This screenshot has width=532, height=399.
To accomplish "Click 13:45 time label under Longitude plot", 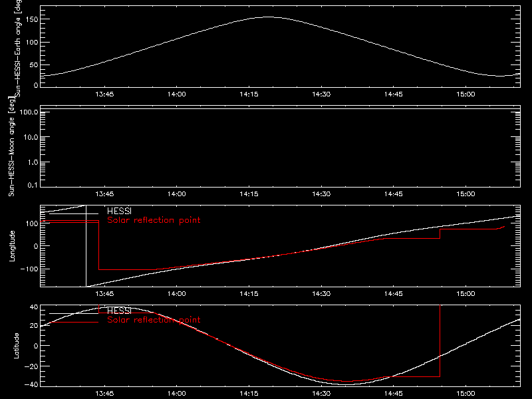I will 104,293.
